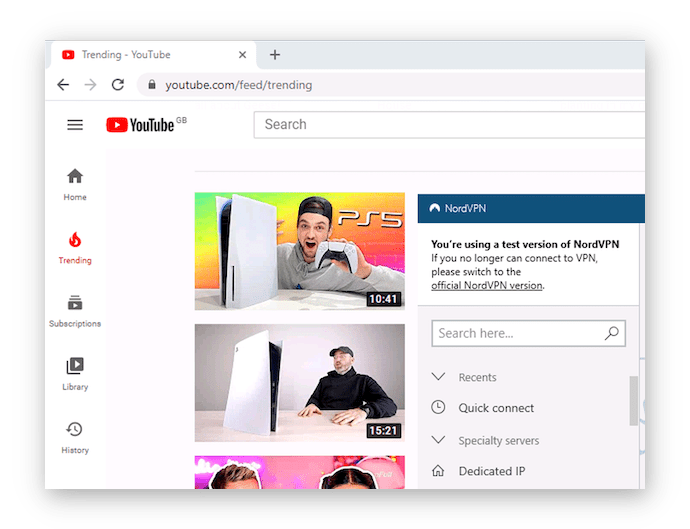The width and height of the screenshot is (690, 529).
Task: Click the padlock site info icon
Action: [x=152, y=84]
